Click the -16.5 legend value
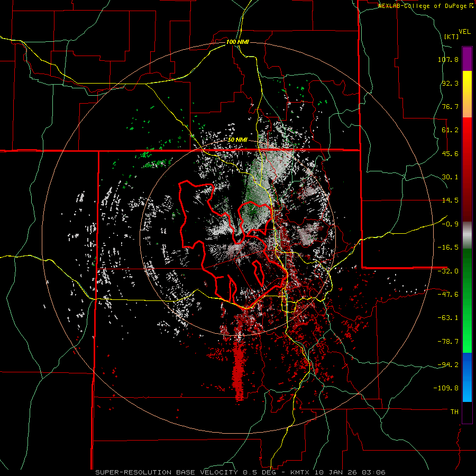Screen dimensions: 476x476 tap(448, 248)
